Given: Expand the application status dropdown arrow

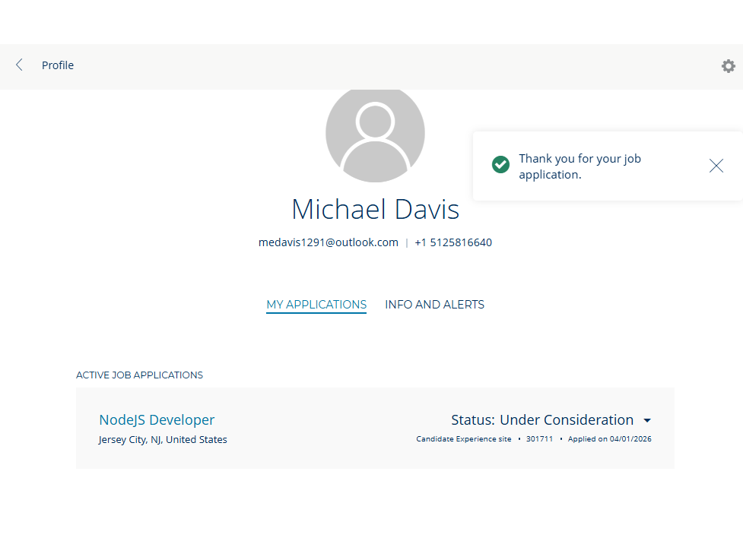Looking at the screenshot, I should click(647, 420).
